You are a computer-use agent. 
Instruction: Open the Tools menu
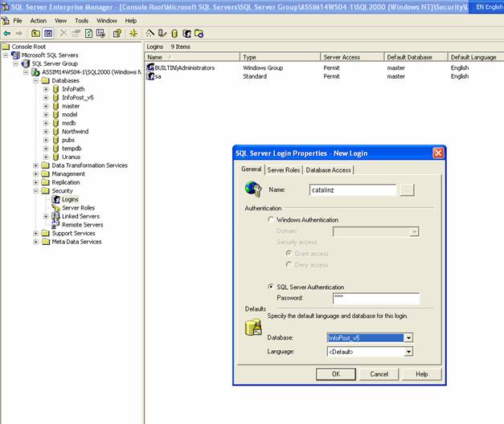[x=82, y=20]
